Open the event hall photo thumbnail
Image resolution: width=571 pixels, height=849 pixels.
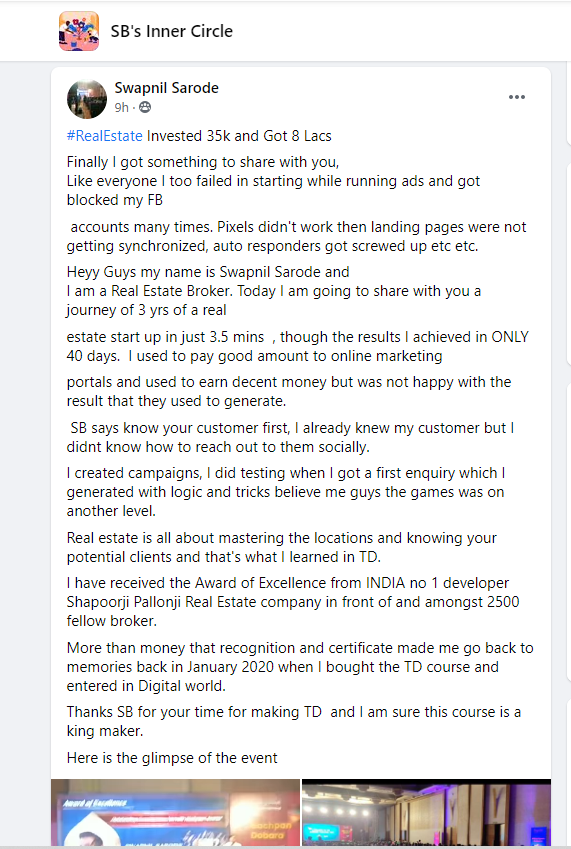[426, 812]
